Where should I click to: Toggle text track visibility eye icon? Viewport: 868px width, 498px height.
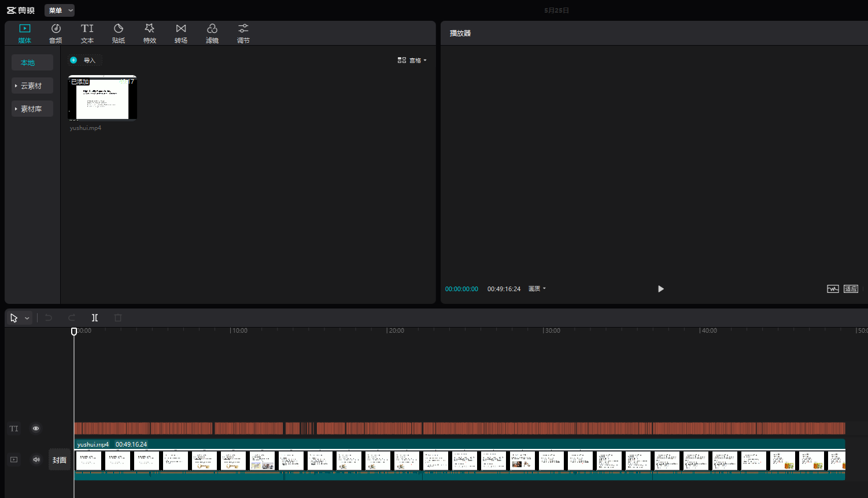[36, 429]
